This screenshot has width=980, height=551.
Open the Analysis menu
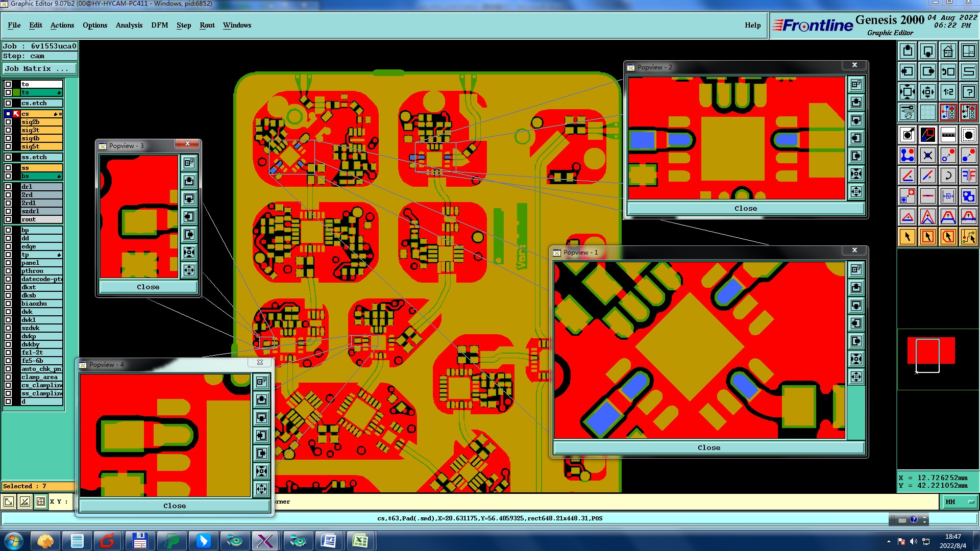[x=129, y=25]
